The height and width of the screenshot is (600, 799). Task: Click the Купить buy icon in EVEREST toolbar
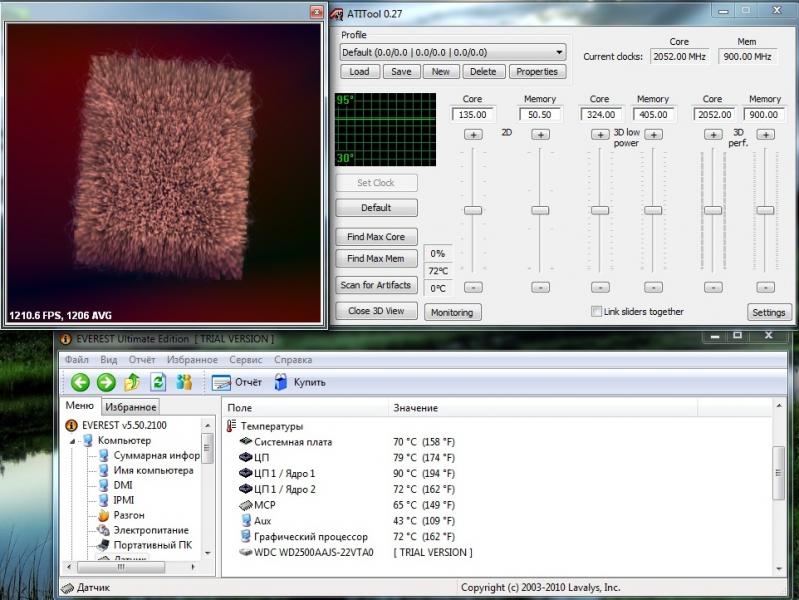pos(280,382)
